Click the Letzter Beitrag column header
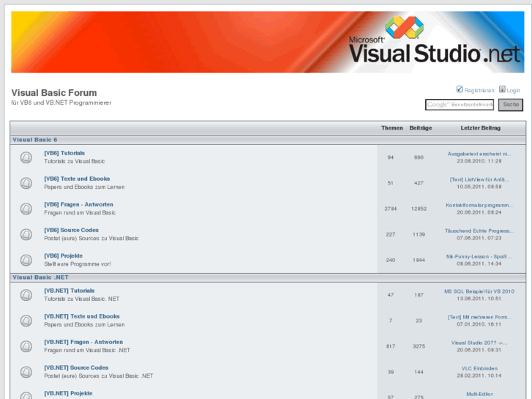 [481, 128]
